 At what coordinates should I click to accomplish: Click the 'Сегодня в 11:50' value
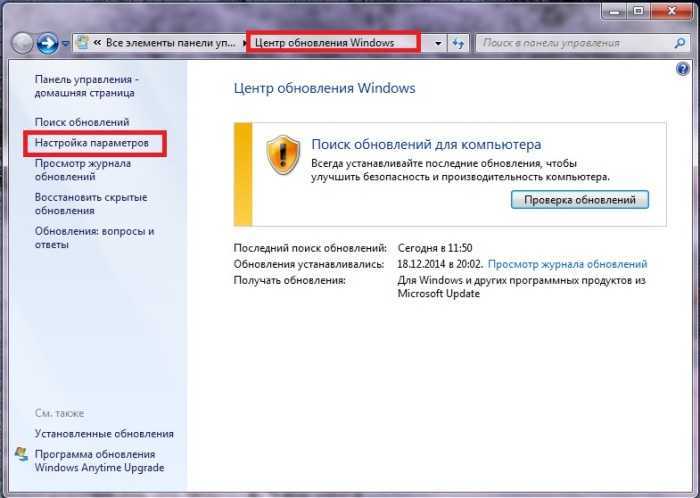(x=435, y=248)
